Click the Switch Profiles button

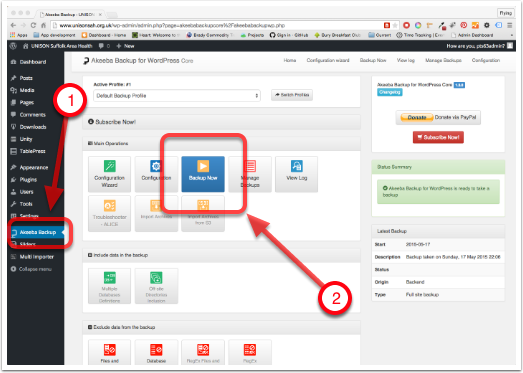click(x=292, y=95)
